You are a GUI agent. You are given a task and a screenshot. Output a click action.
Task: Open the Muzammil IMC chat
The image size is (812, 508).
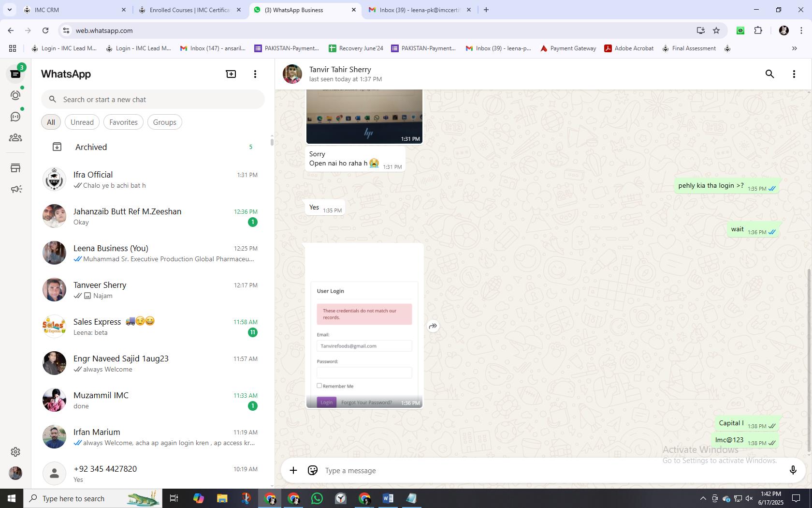(153, 400)
